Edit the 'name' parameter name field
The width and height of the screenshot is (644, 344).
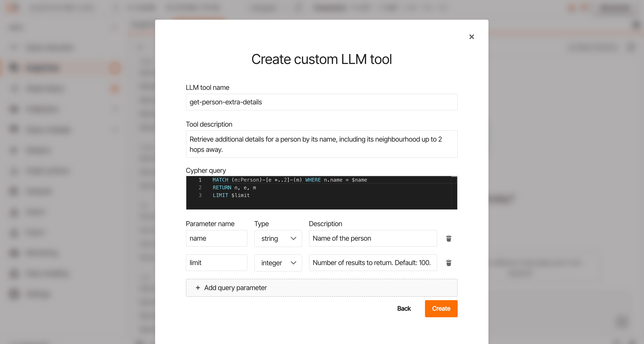(x=216, y=238)
